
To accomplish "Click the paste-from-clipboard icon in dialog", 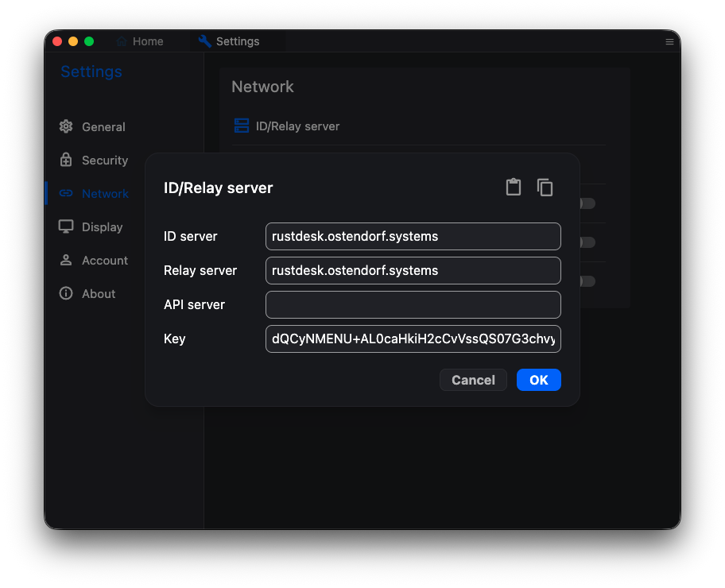I will [x=514, y=188].
